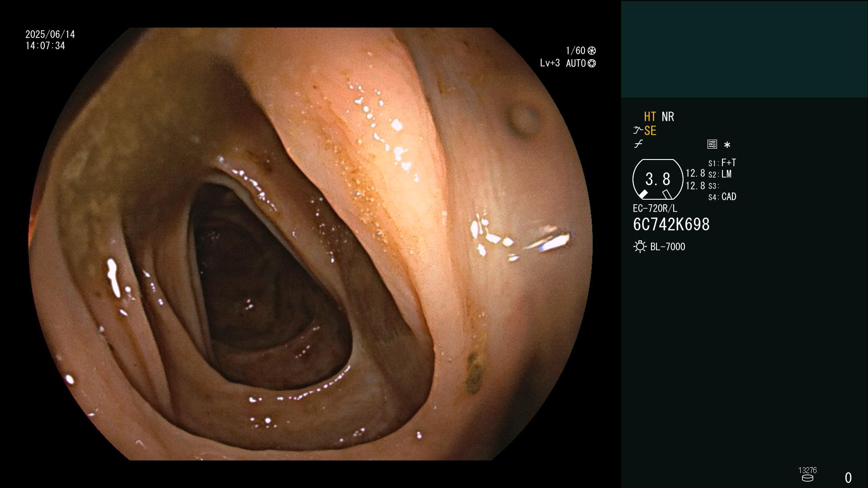The image size is (868, 488).
Task: Click the empty S3: switch assignment
Action: pyautogui.click(x=714, y=186)
